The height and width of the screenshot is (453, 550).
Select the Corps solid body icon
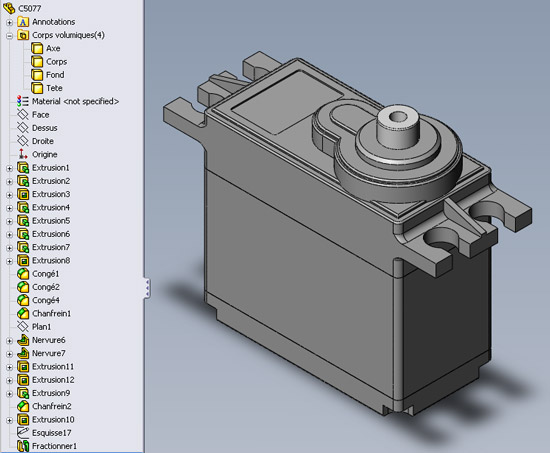coord(37,61)
